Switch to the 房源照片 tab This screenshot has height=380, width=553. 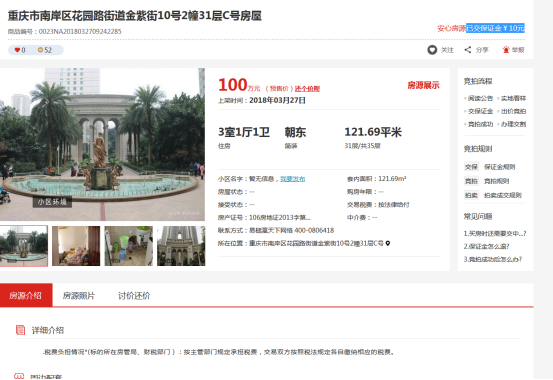79,296
